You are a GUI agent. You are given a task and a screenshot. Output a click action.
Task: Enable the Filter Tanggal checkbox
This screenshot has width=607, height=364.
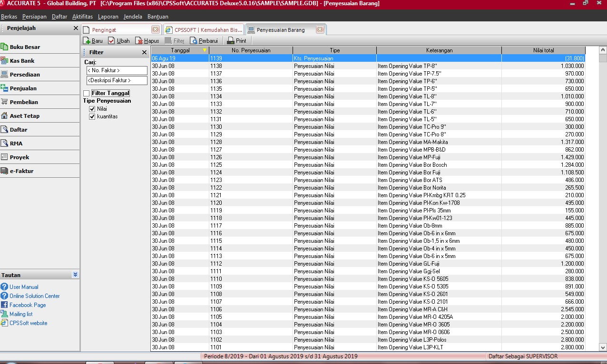pos(86,93)
